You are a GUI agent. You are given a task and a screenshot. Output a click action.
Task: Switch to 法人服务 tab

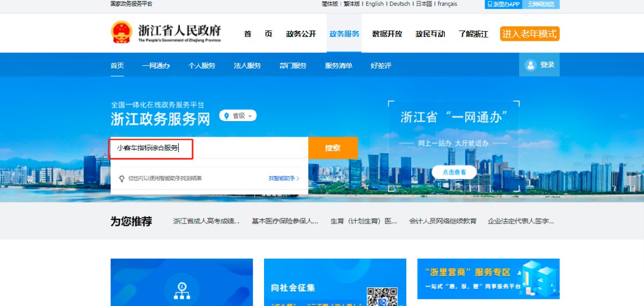[x=247, y=65]
